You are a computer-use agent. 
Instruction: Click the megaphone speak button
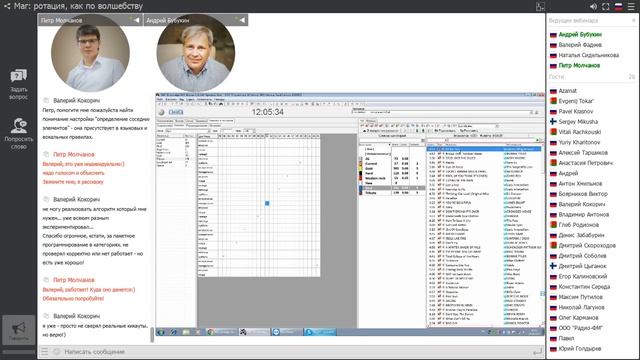(x=18, y=330)
